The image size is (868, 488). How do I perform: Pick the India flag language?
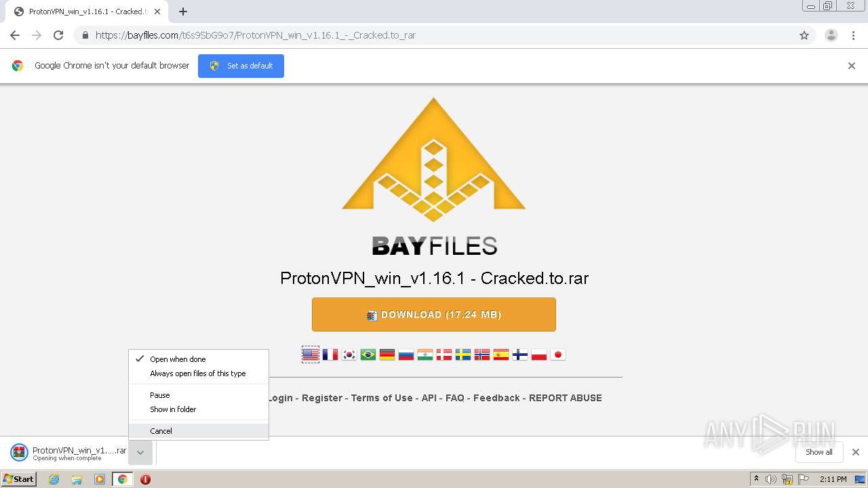pos(425,354)
